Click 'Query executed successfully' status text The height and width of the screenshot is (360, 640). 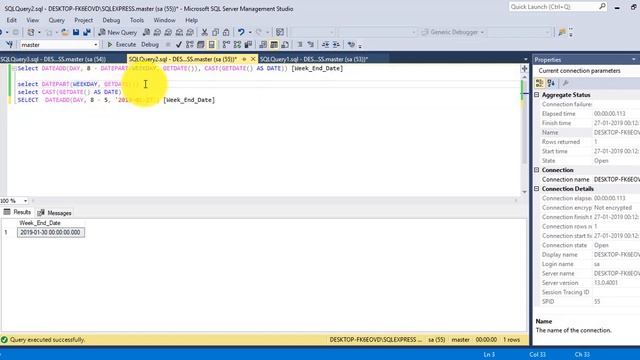click(x=47, y=340)
